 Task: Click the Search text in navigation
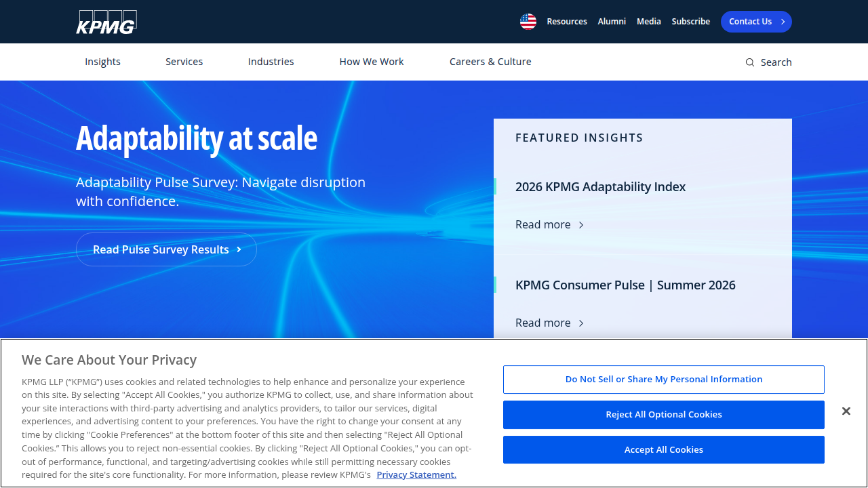(776, 62)
